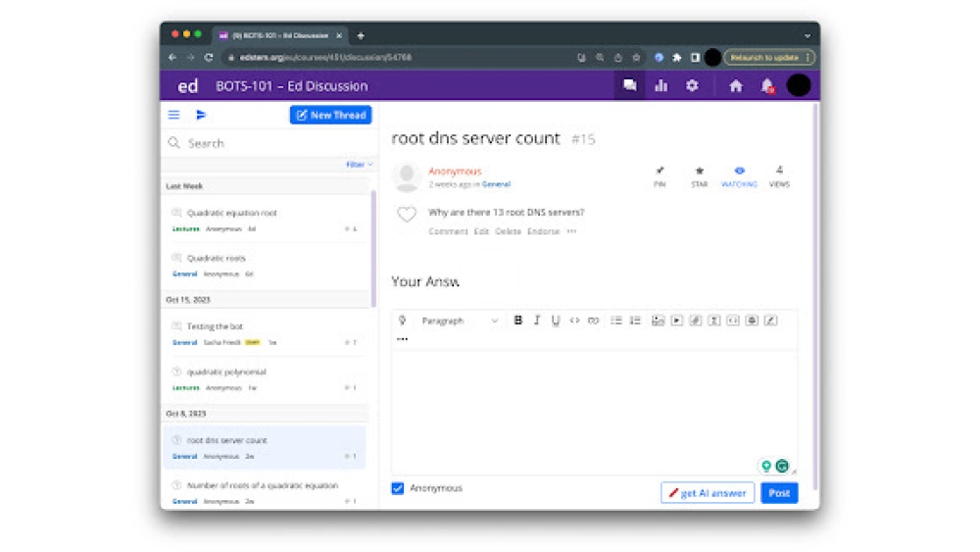Screen dimensions: 980x552
Task: Open course settings gear in purple header
Action: pyautogui.click(x=692, y=85)
